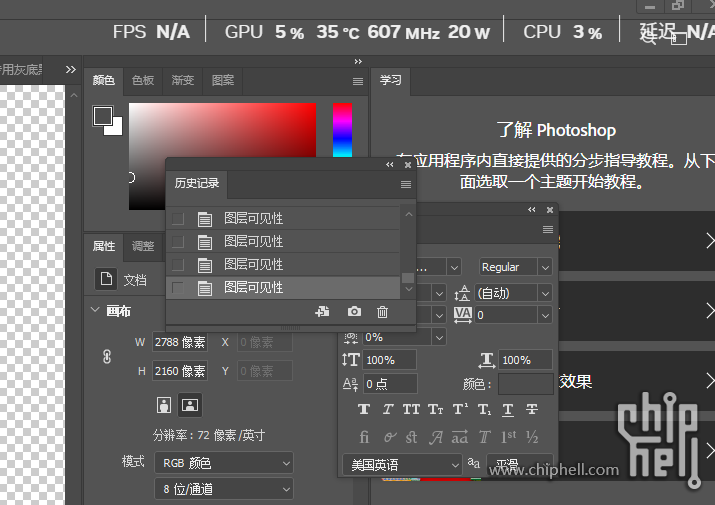Open the 效果 tutorial row in Learn panel
This screenshot has width=715, height=505.
pyautogui.click(x=637, y=381)
